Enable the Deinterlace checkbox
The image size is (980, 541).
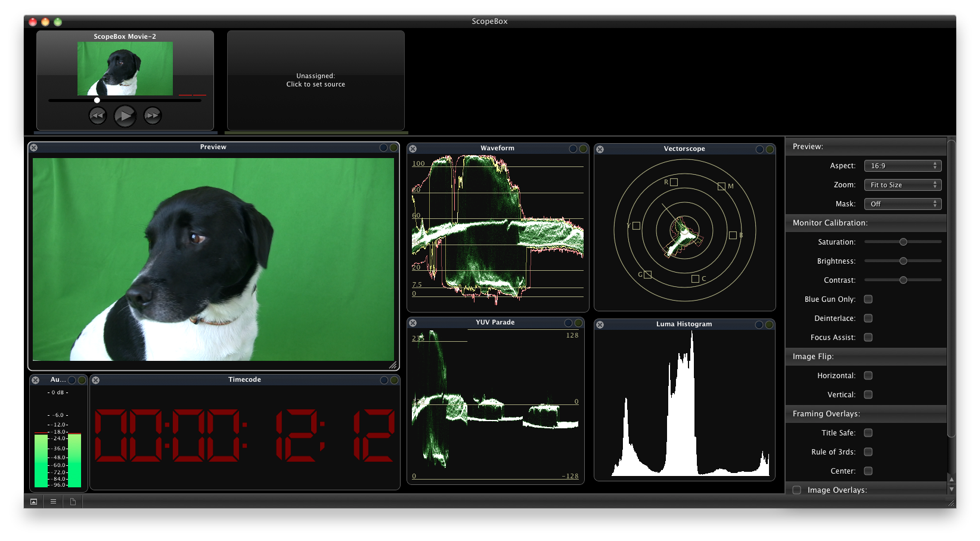tap(869, 319)
